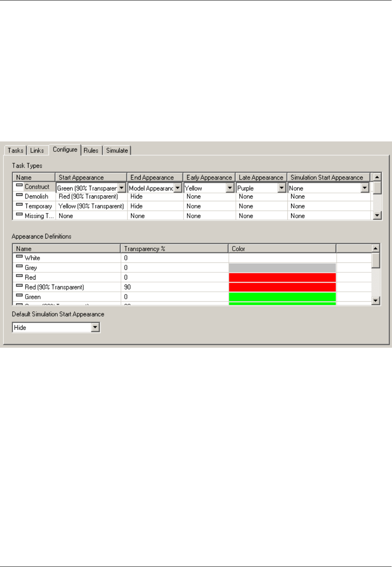Click the Red row color swatch
This screenshot has height=567, width=392.
pyautogui.click(x=282, y=277)
